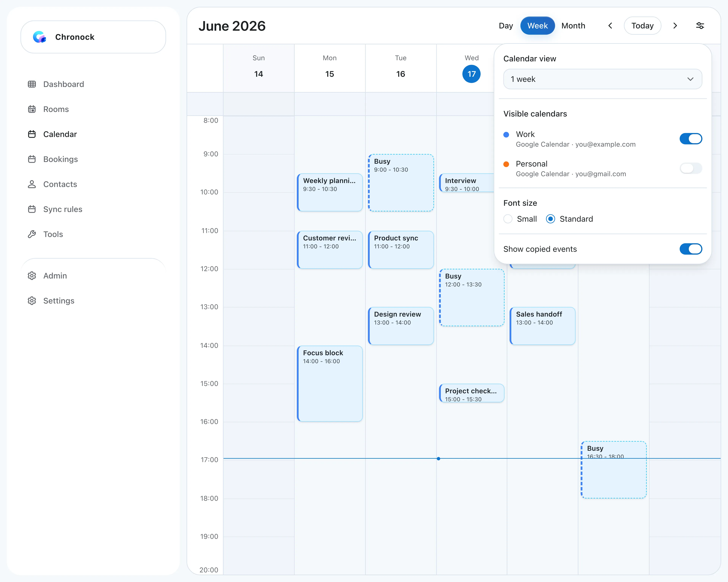The image size is (728, 582).
Task: Go to next week with right arrow
Action: click(675, 26)
